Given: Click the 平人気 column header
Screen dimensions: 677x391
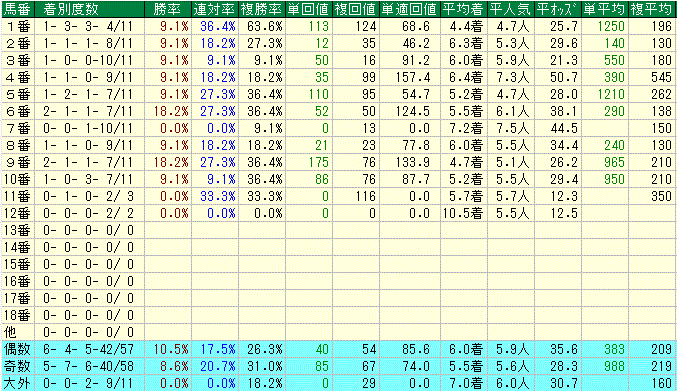Looking at the screenshot, I should [x=511, y=9].
